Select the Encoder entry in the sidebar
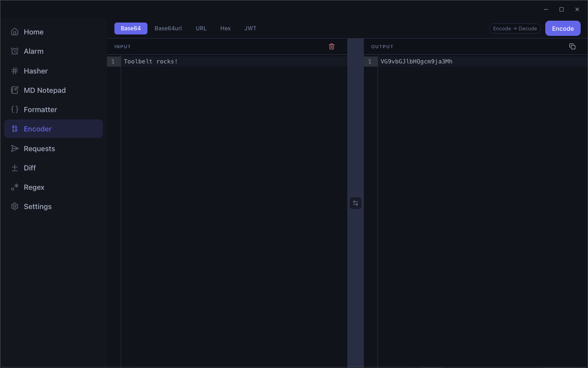 click(x=38, y=129)
